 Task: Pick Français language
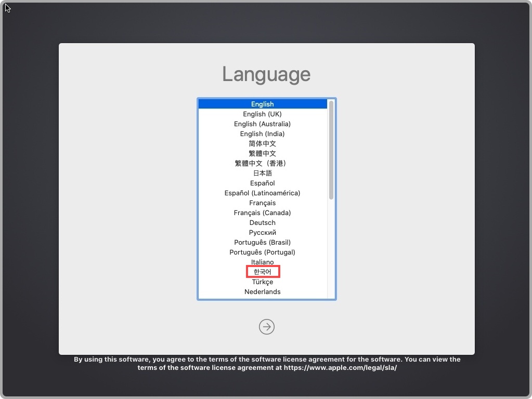click(263, 203)
